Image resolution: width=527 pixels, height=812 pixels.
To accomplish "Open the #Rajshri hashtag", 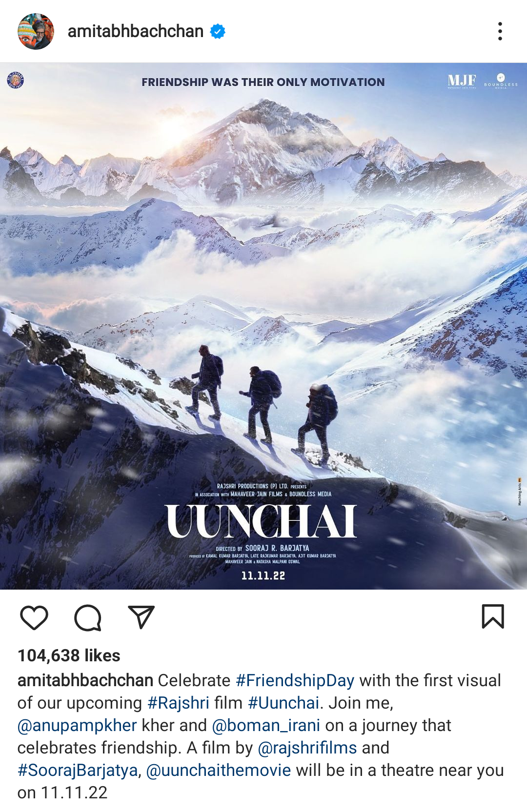I will click(x=178, y=703).
